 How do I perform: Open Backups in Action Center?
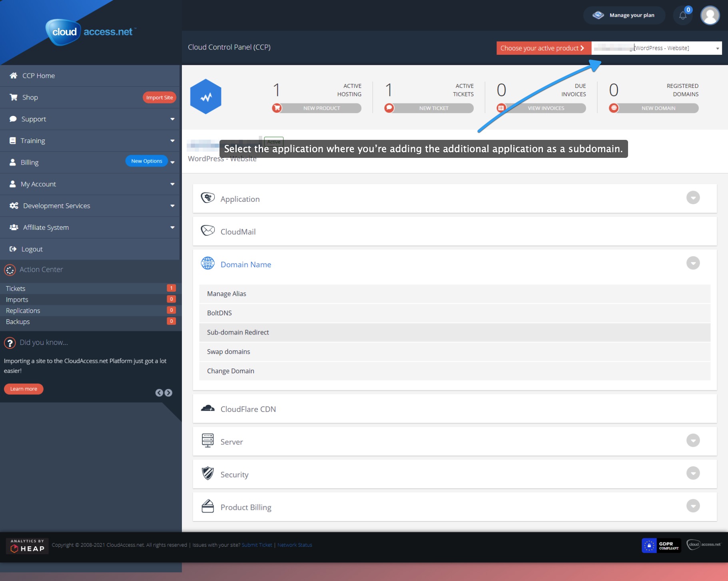point(91,322)
